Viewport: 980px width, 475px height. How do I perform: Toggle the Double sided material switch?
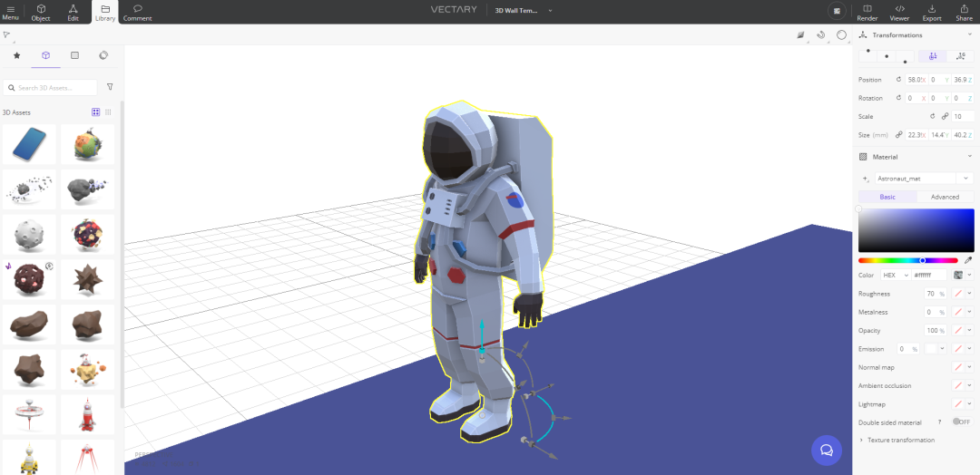click(960, 422)
